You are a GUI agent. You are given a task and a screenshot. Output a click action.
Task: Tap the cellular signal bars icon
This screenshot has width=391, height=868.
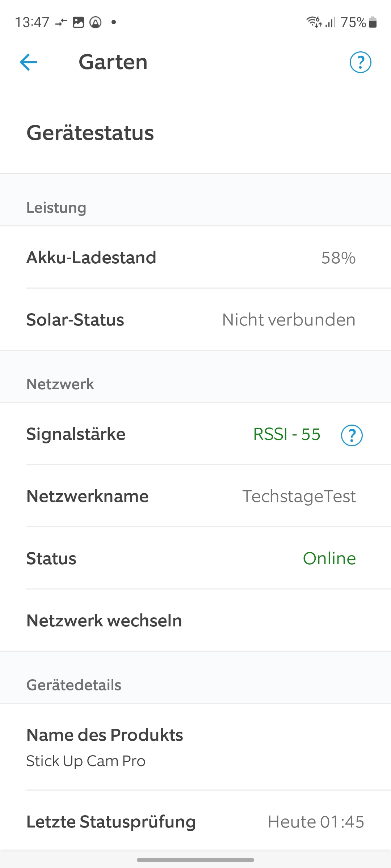pos(330,22)
